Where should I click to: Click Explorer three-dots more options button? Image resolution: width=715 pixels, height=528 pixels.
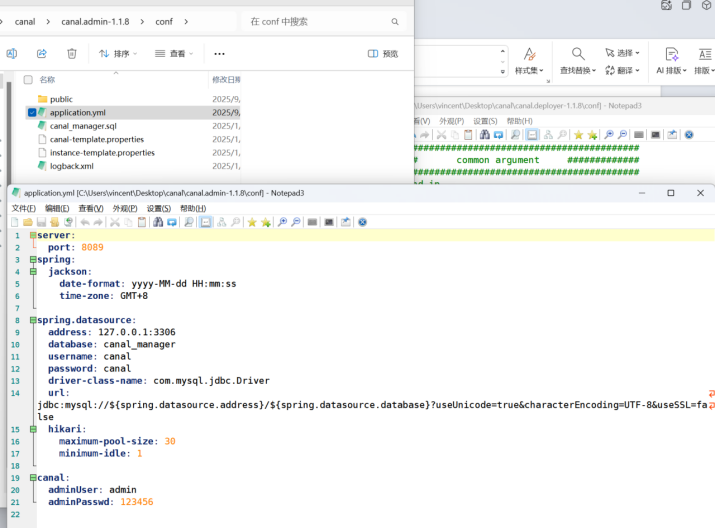point(219,54)
